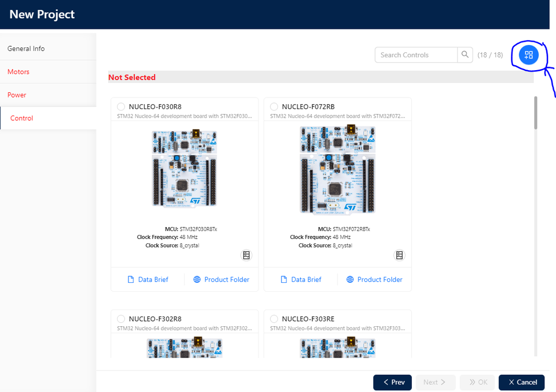
Task: Click the 'New Project' header title
Action: point(42,14)
